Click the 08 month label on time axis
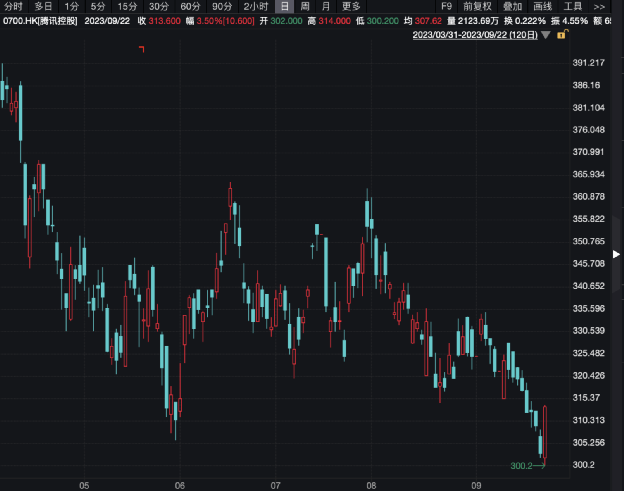 (371, 485)
